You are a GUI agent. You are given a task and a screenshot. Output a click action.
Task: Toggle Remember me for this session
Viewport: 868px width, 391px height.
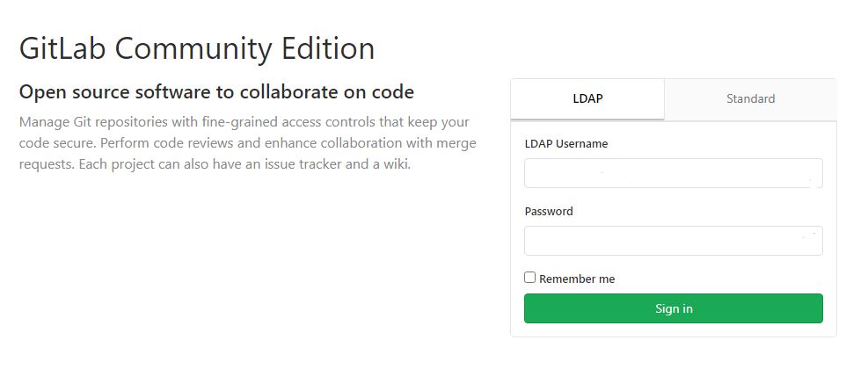click(530, 278)
